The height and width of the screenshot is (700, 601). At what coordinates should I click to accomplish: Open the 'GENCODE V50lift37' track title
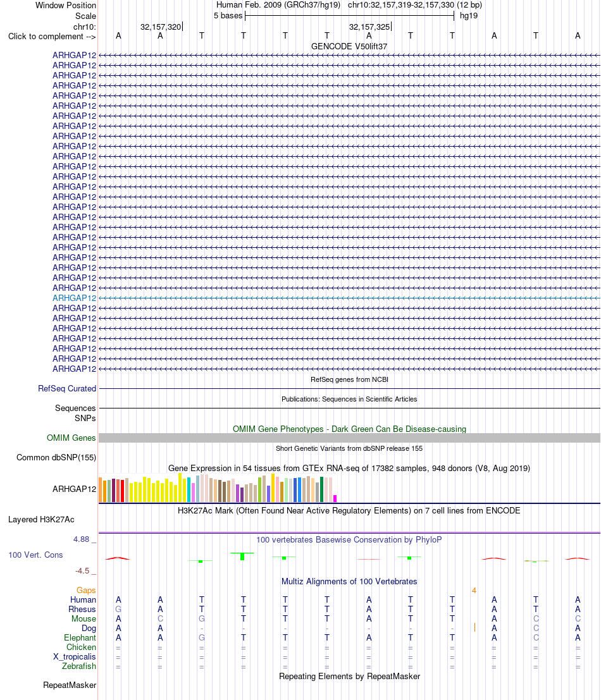[x=349, y=46]
